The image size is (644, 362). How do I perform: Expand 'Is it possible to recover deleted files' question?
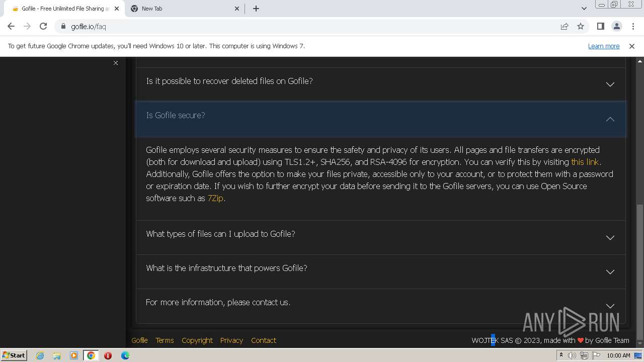[381, 84]
